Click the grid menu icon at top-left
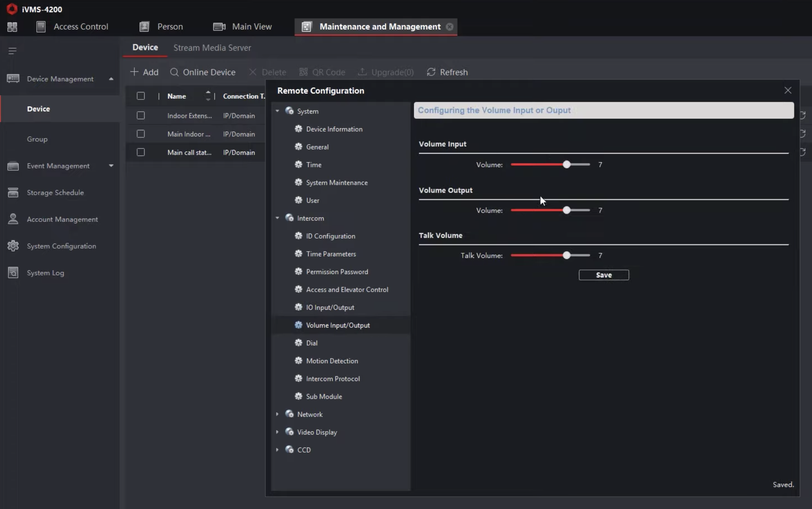Viewport: 812px width, 509px height. 12,27
